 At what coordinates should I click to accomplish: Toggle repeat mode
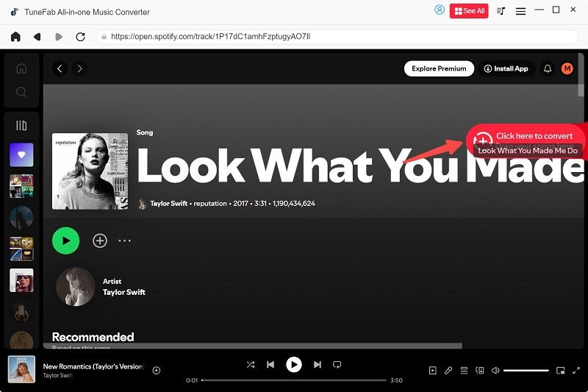337,365
